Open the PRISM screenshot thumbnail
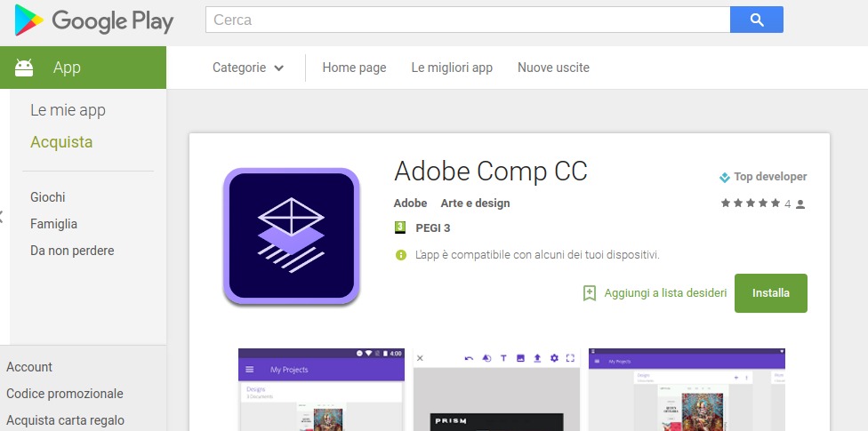Viewport: 868px width, 431px height. (x=496, y=389)
